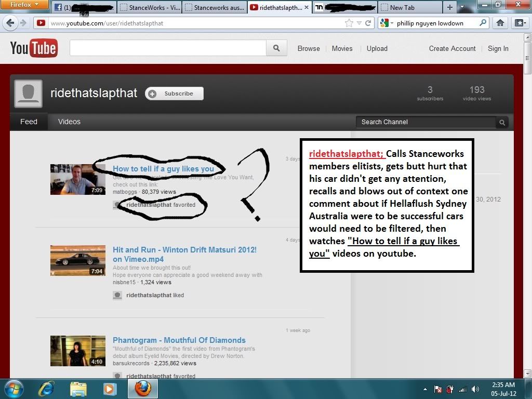This screenshot has height=399, width=532.
Task: Subscribe to the ridethatslapthat channel
Action: (175, 94)
